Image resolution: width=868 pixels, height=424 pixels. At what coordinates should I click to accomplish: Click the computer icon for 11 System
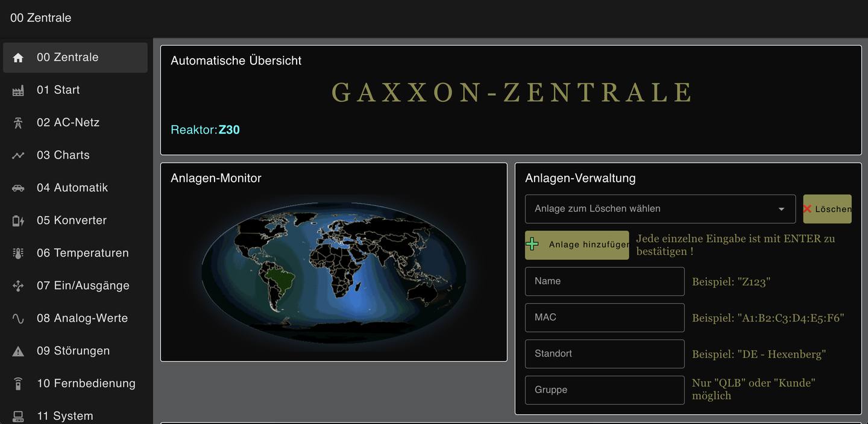pos(18,416)
